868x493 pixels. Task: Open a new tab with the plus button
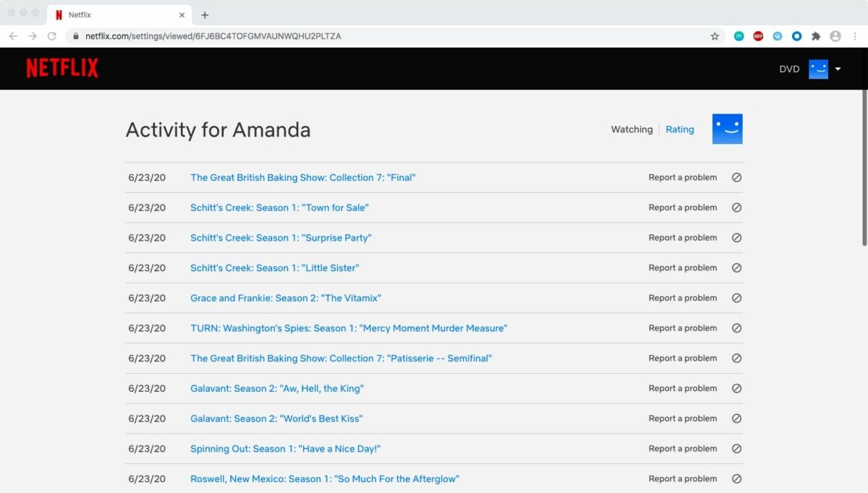pos(206,14)
